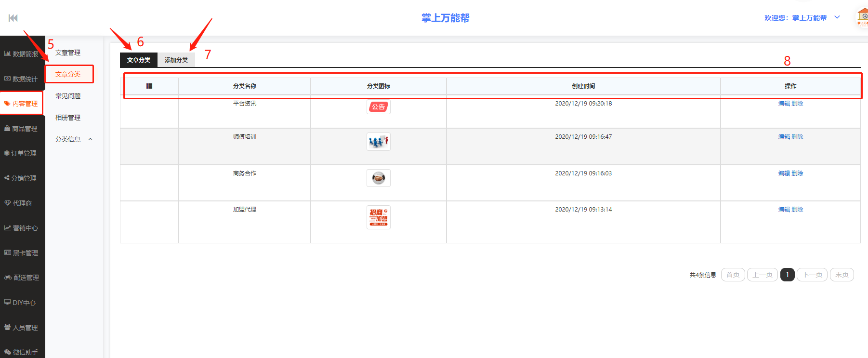
Task: Go to 商品管理 in the sidebar
Action: (x=22, y=129)
